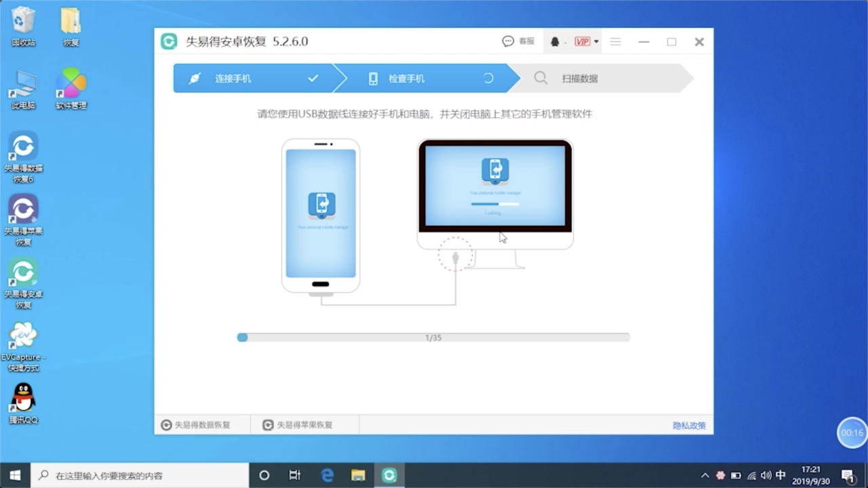Select the EVCapture desktop shortcut
The width and height of the screenshot is (868, 488).
(x=23, y=346)
